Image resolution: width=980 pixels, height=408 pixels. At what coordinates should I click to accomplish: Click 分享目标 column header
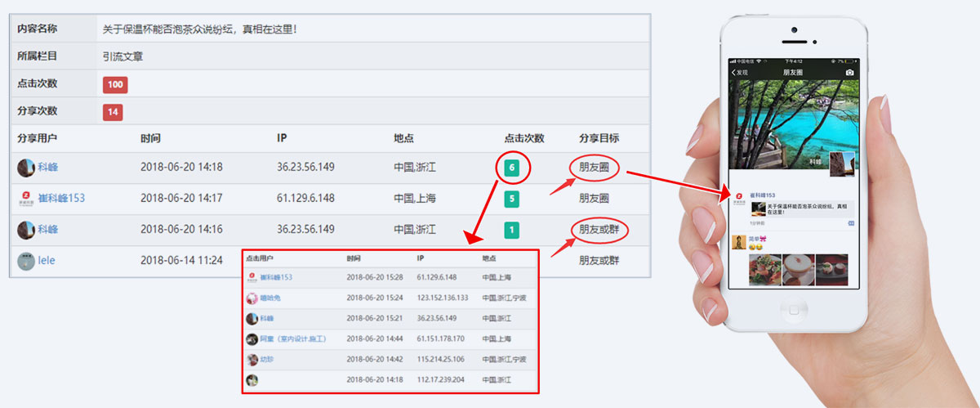pos(599,138)
